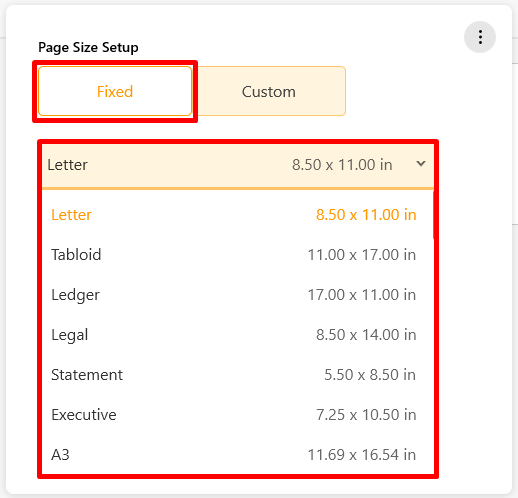Click the dropdown chevron arrow beside Letter
Viewport: 518px width, 498px height.
point(421,164)
